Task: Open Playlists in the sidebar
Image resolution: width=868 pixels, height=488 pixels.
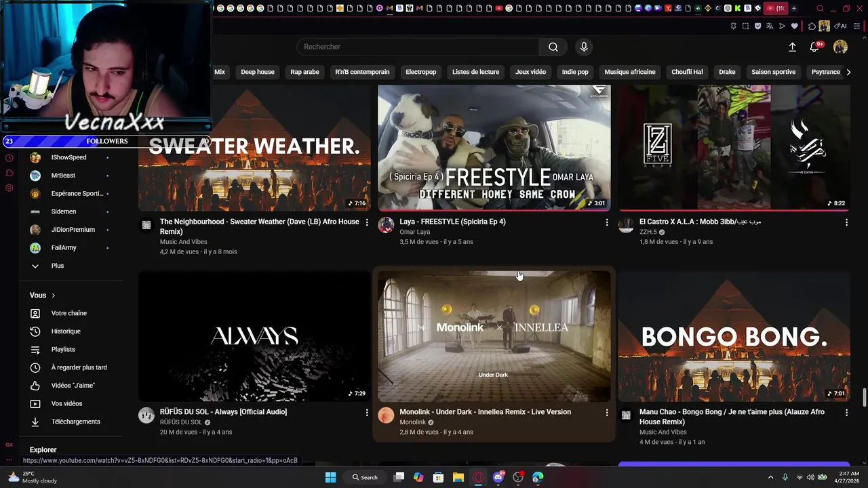Action: pos(63,349)
